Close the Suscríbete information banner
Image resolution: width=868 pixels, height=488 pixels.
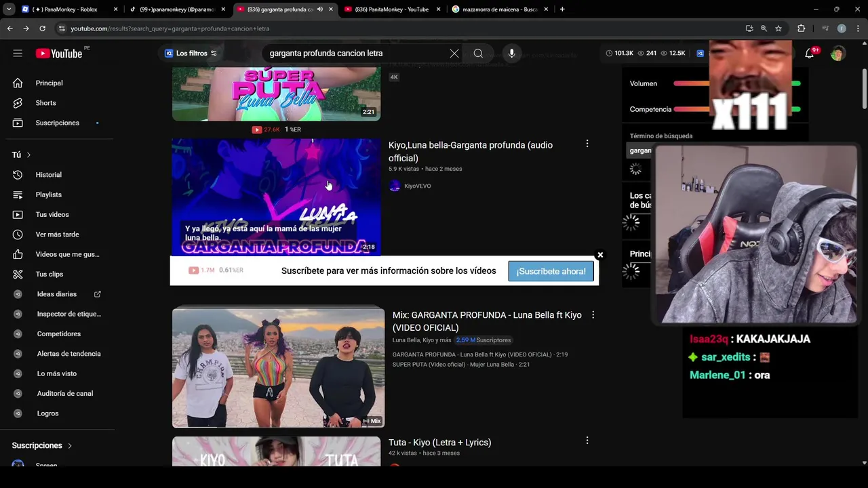[600, 255]
